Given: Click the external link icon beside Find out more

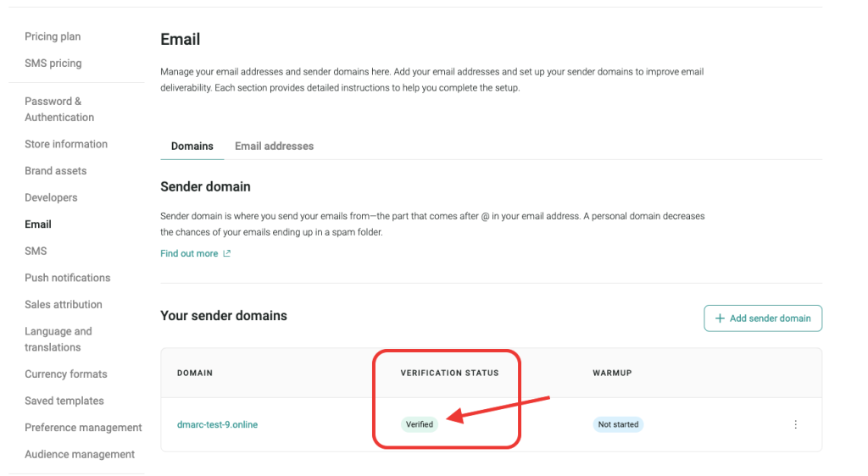Looking at the screenshot, I should [227, 253].
